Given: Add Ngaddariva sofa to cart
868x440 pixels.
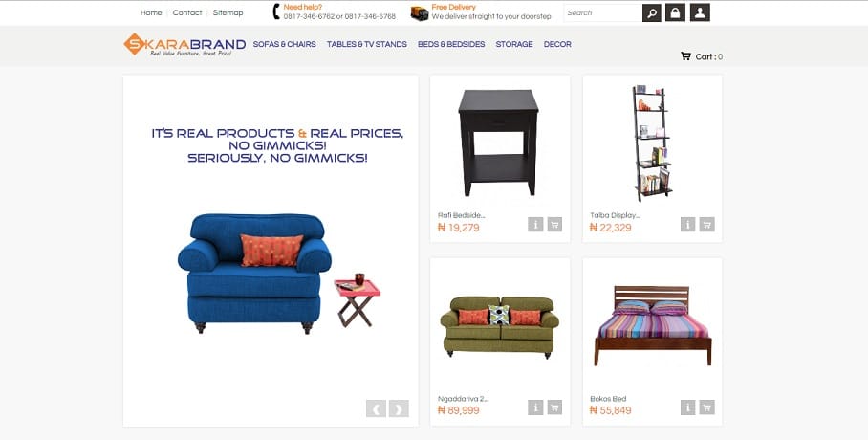Looking at the screenshot, I should [x=554, y=407].
